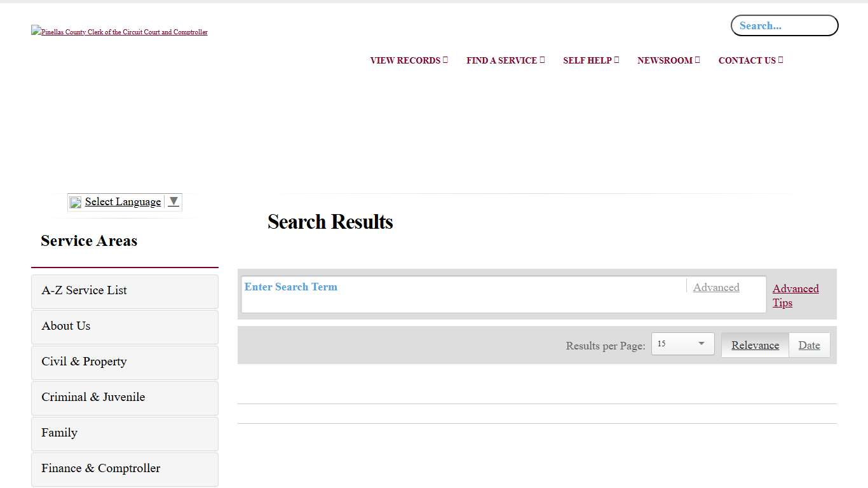Toggle sorting to Relevance
This screenshot has width=868, height=488.
(x=755, y=345)
